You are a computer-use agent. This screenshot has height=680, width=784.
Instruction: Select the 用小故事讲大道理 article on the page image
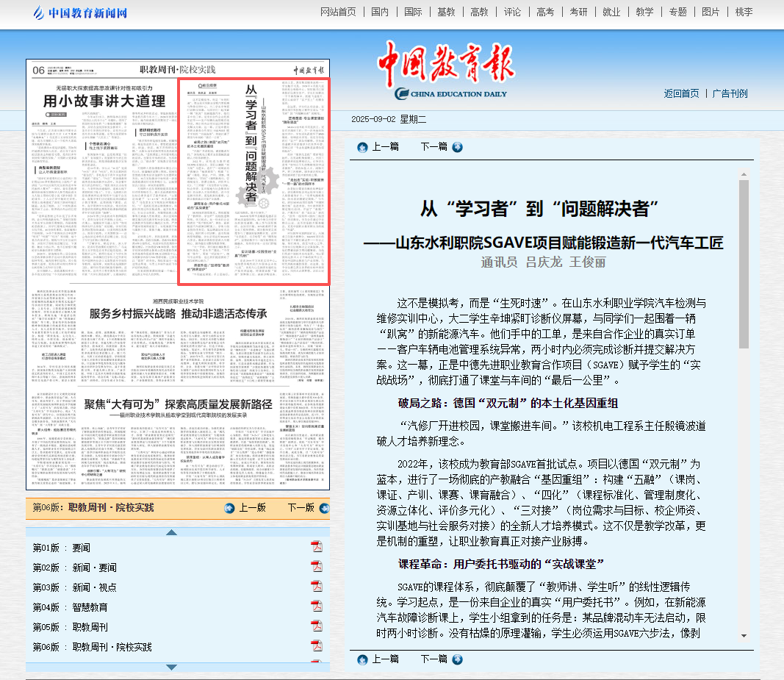coord(104,101)
